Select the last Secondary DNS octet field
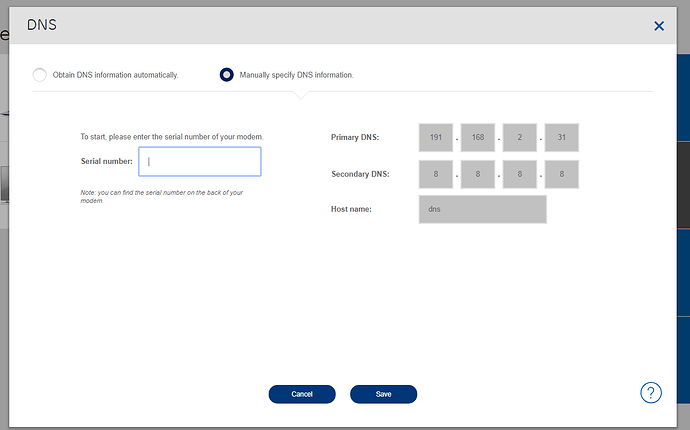Screen dimensions: 690x430 pyautogui.click(x=562, y=174)
